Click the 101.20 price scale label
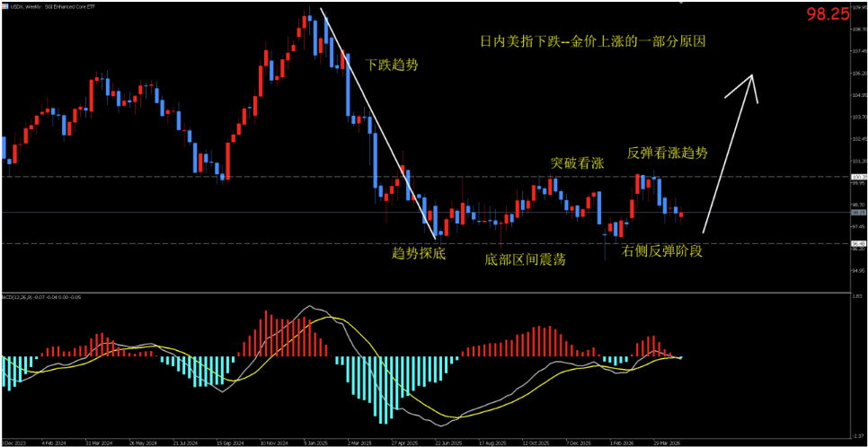868x447 pixels. coord(859,161)
